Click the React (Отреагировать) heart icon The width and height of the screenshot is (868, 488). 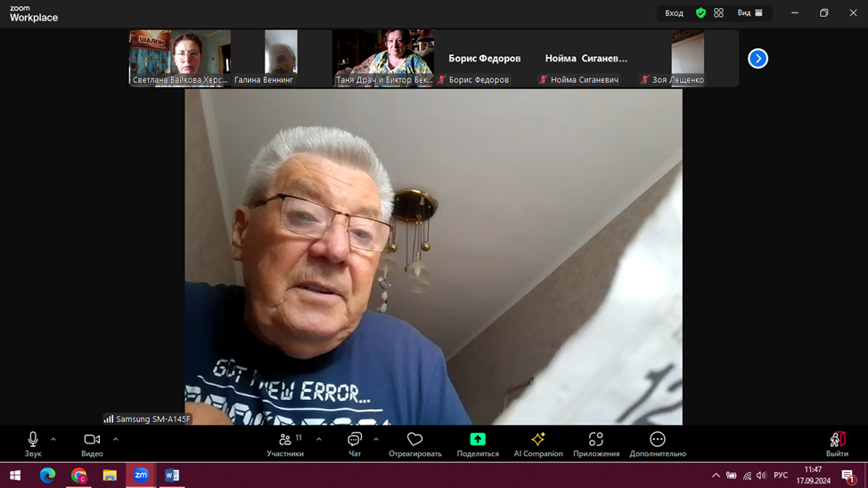click(414, 443)
